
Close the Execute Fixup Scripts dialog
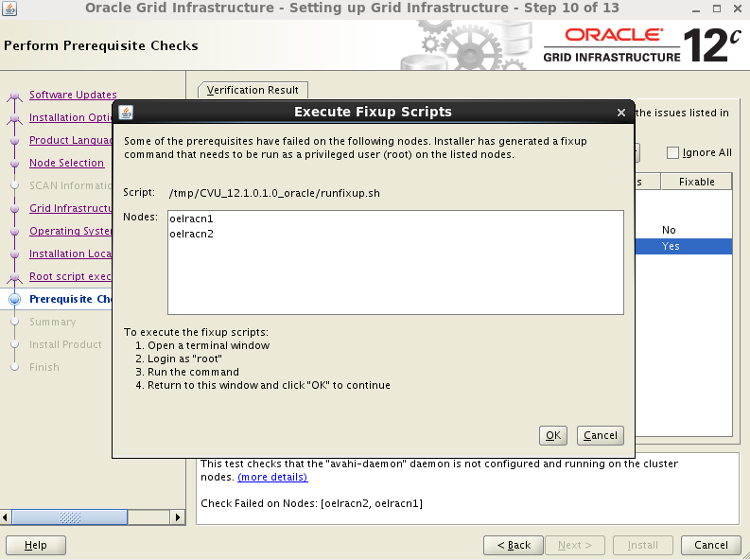tap(621, 113)
